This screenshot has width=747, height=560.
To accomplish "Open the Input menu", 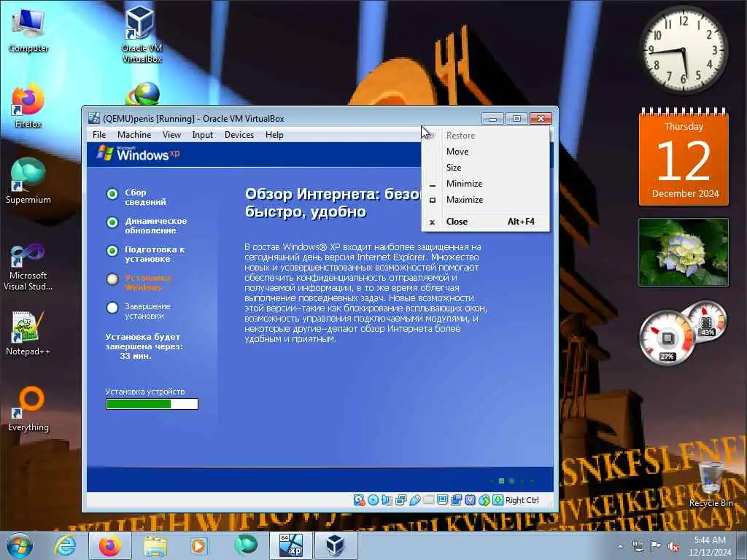I will 203,135.
